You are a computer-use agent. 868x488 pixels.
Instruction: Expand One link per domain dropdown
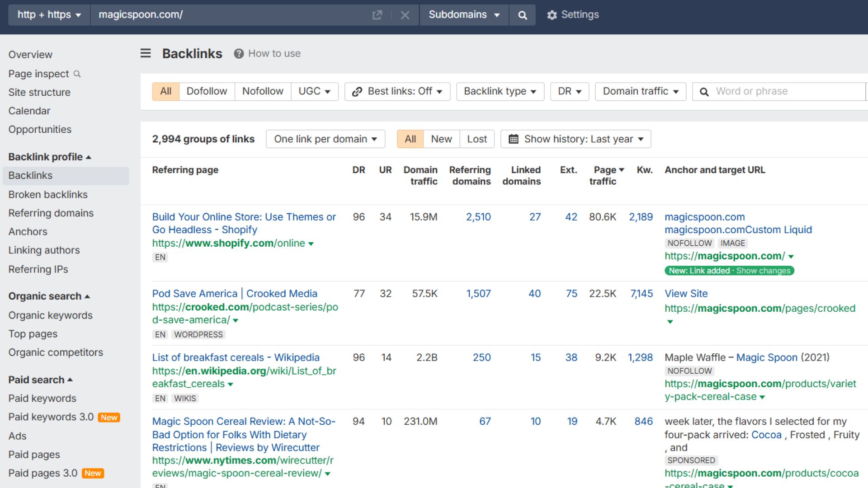pos(325,139)
